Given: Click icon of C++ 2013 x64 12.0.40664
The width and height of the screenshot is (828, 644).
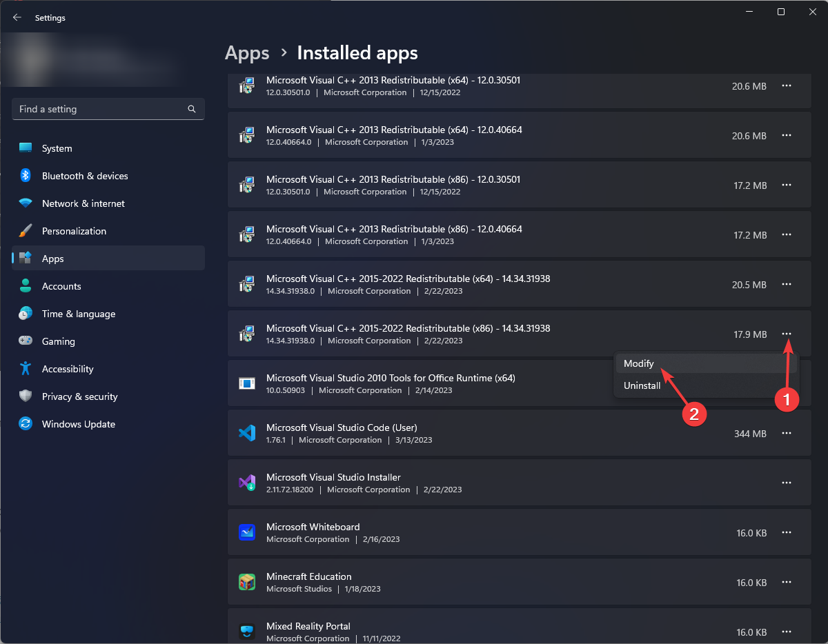Looking at the screenshot, I should click(247, 135).
